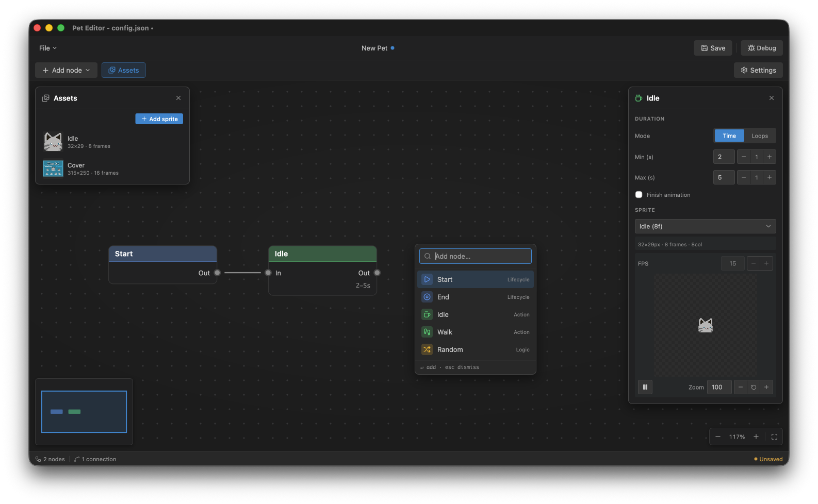Select the Cover sprite thumbnail
The image size is (818, 504).
click(53, 169)
